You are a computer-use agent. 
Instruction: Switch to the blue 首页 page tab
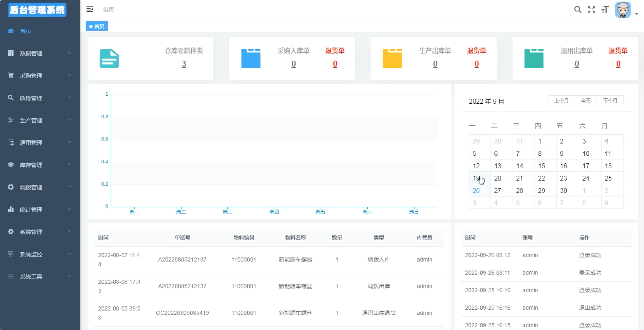coord(96,26)
